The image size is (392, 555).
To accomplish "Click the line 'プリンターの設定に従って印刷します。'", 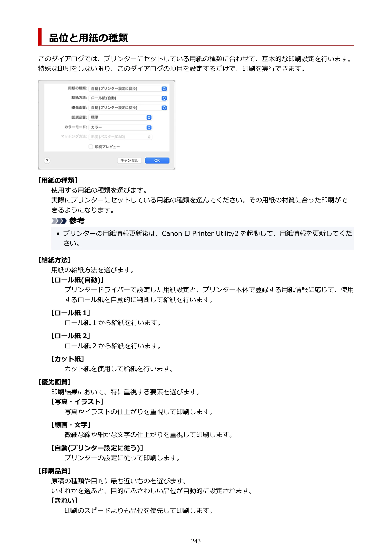I will 122,458.
